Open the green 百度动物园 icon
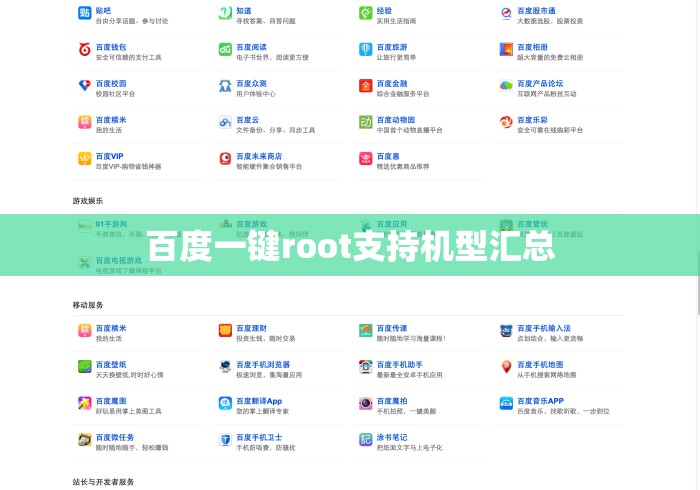 click(366, 122)
